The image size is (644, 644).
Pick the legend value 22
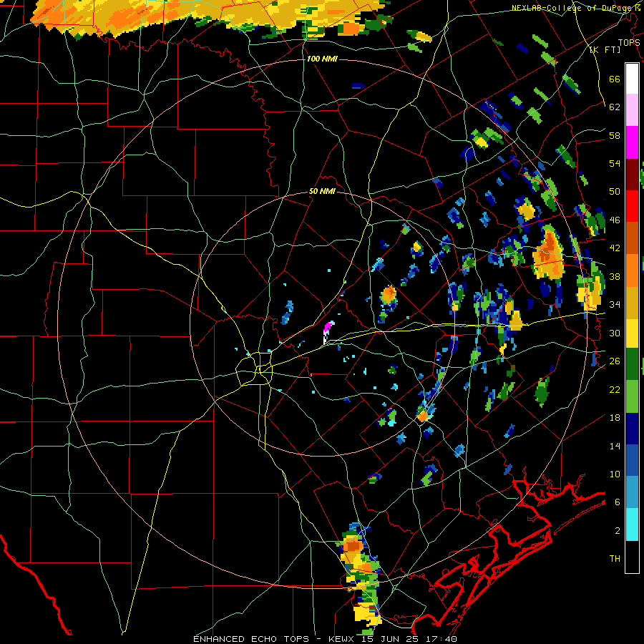point(615,389)
